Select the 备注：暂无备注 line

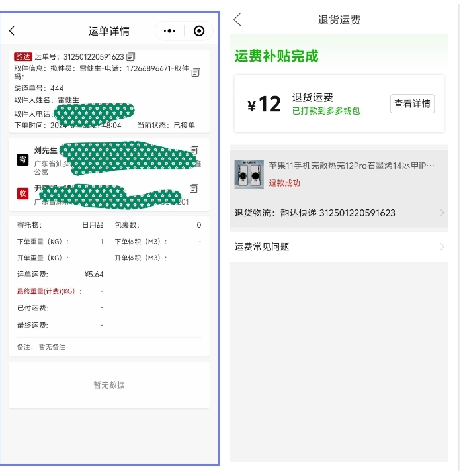(41, 347)
